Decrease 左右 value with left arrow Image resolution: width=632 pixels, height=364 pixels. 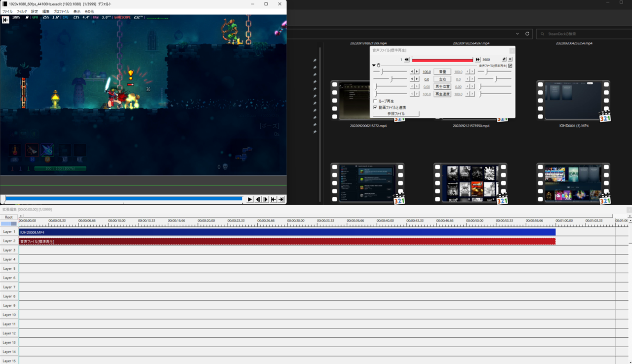(412, 79)
